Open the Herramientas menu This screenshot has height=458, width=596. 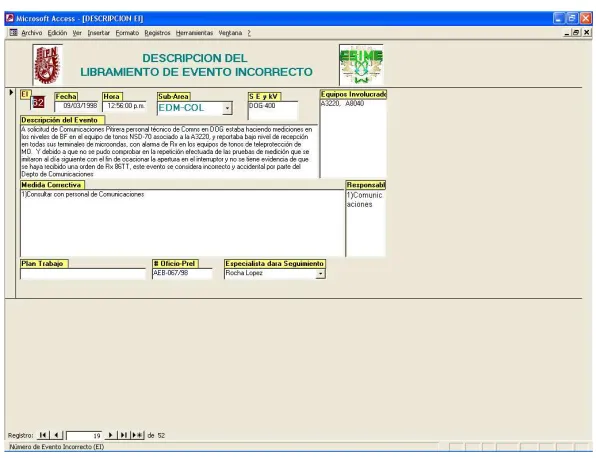pos(194,33)
